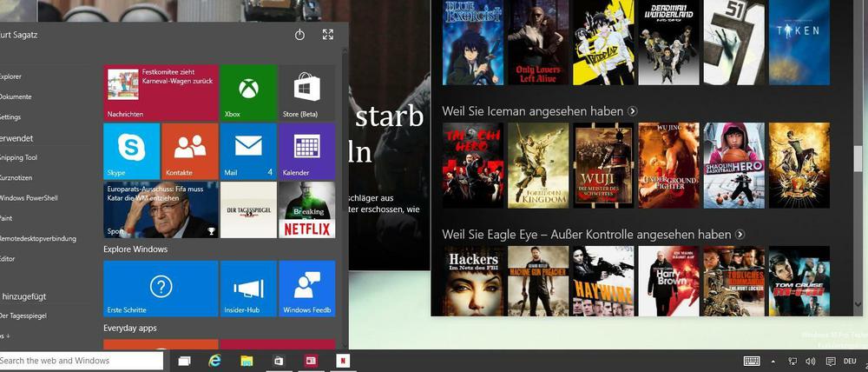Screen dimensions: 868x372
Task: Open the Erste Schritte tile
Action: (x=161, y=289)
